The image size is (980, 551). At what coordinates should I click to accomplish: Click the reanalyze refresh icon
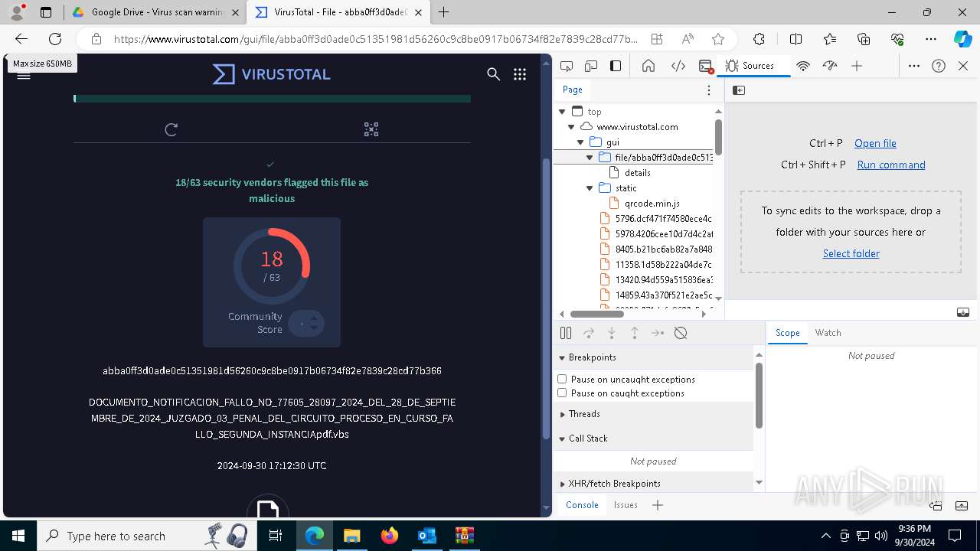[171, 129]
